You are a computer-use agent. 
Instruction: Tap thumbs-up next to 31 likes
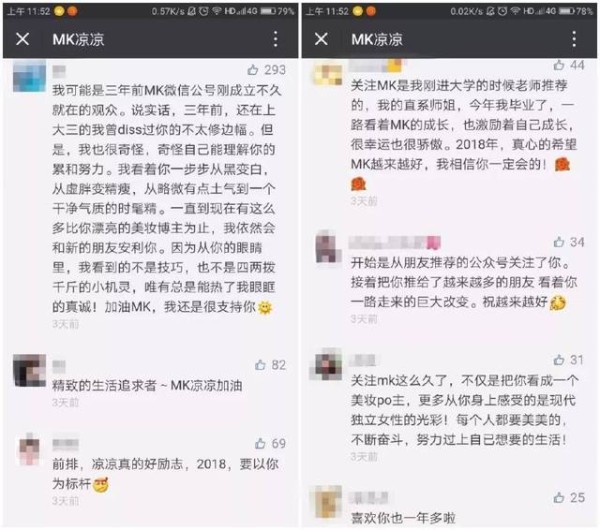(559, 359)
